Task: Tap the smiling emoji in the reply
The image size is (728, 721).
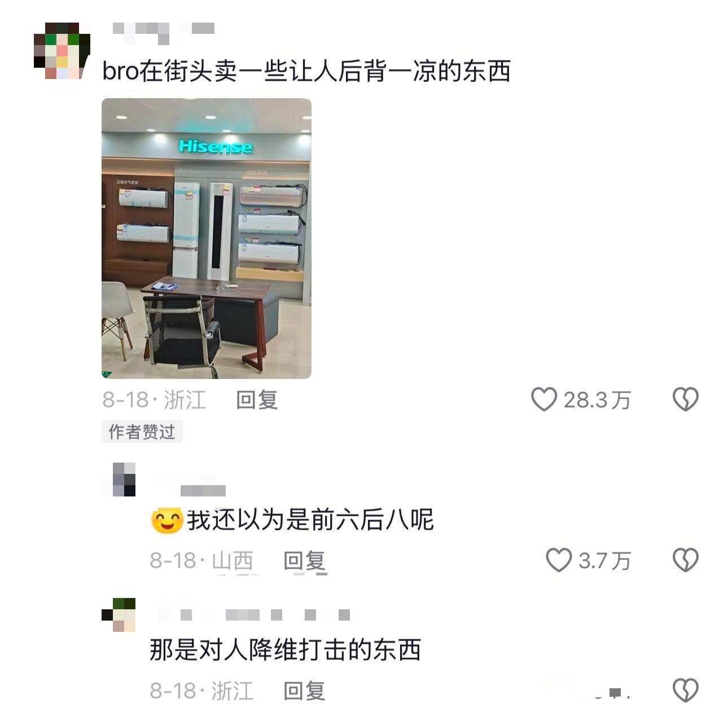Action: (167, 520)
